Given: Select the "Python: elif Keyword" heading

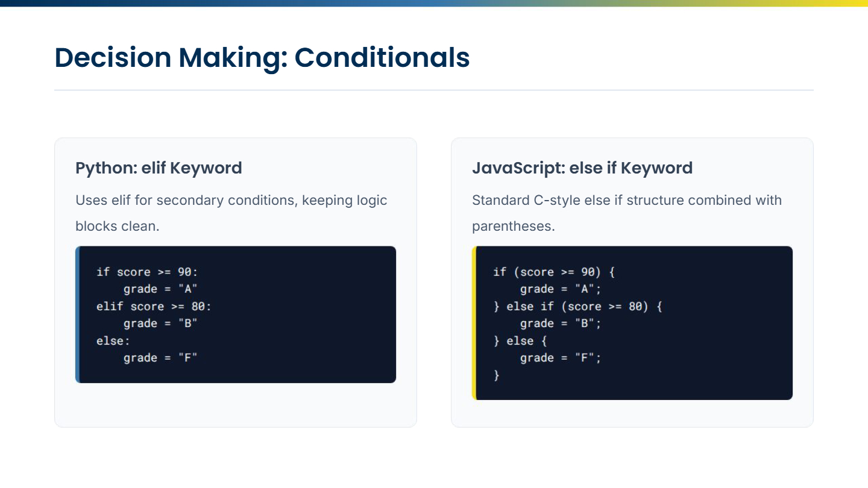Looking at the screenshot, I should (159, 168).
